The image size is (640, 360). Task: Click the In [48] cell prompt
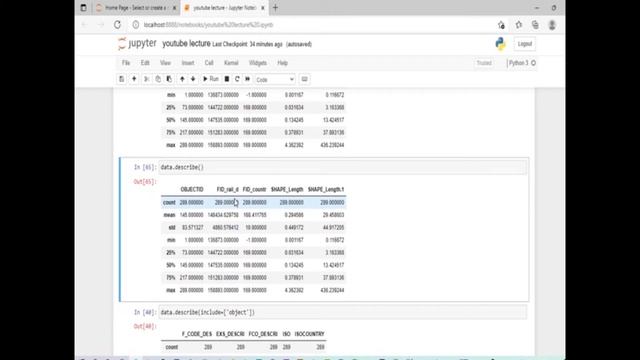[x=145, y=312]
